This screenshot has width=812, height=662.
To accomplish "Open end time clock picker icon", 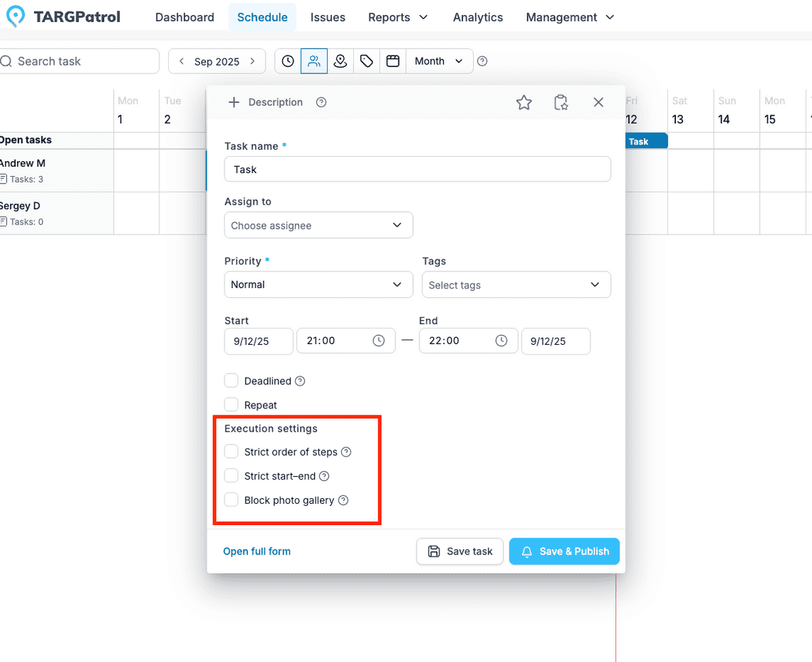I will (x=501, y=341).
